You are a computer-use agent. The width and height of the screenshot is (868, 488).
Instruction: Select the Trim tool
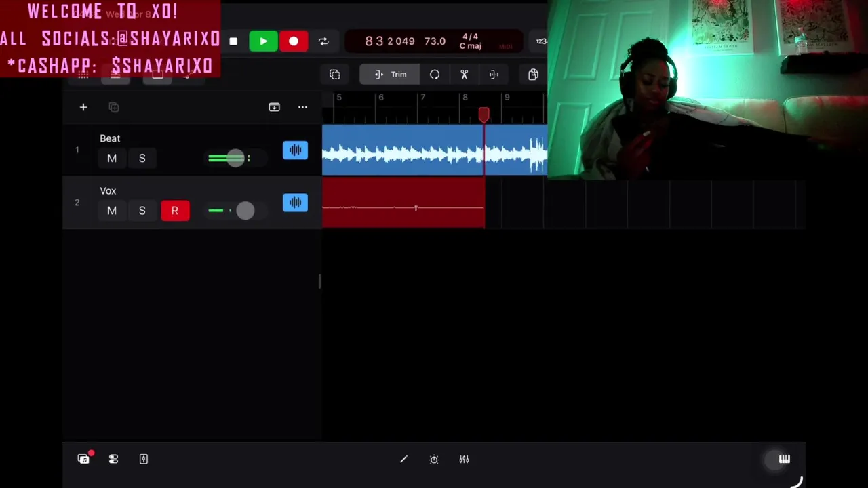point(390,75)
